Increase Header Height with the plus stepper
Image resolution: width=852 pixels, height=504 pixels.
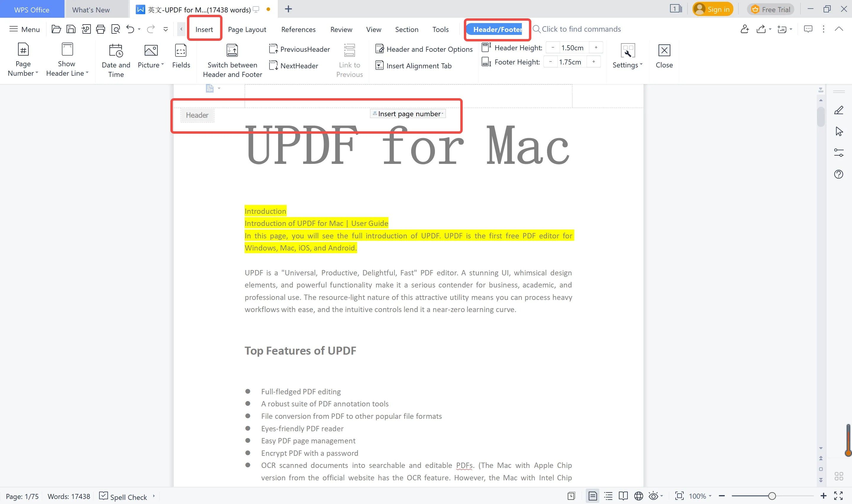pyautogui.click(x=596, y=47)
